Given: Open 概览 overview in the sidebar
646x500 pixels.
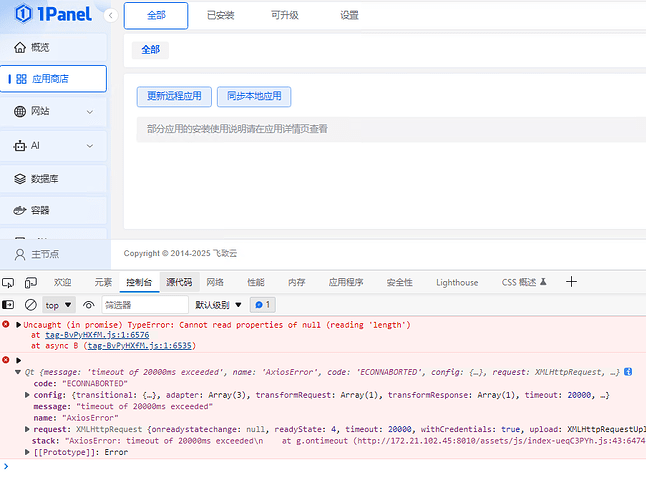Looking at the screenshot, I should point(40,47).
